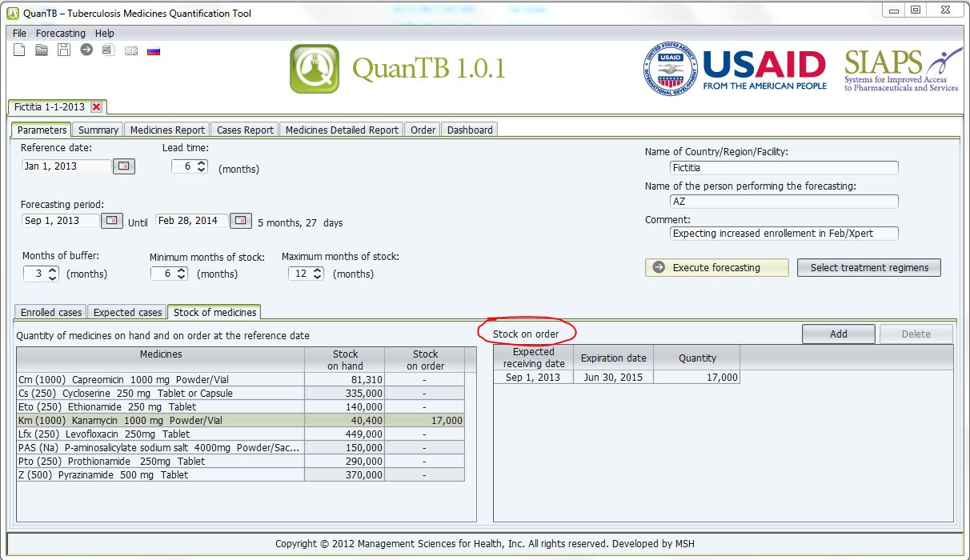Add a new stock on order entry
The image size is (970, 560).
click(x=839, y=334)
